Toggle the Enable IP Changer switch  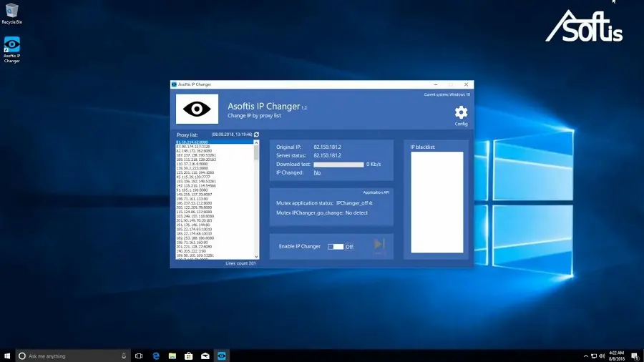coord(336,247)
